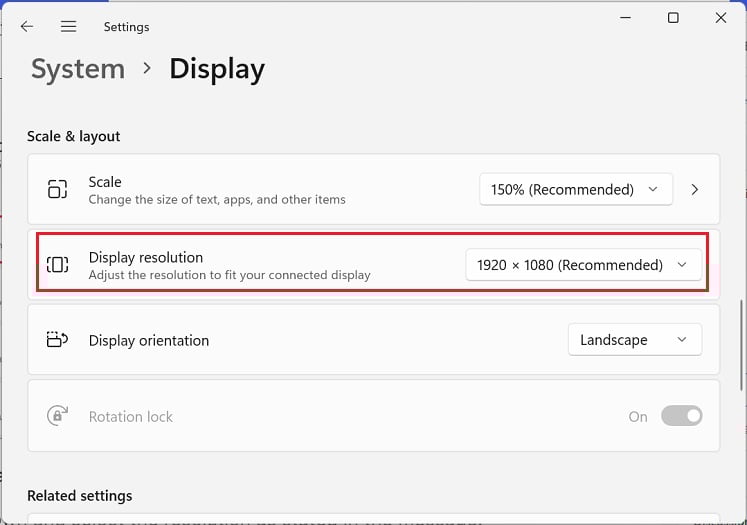Viewport: 747px width, 525px height.
Task: Maximize the Settings window
Action: (673, 18)
